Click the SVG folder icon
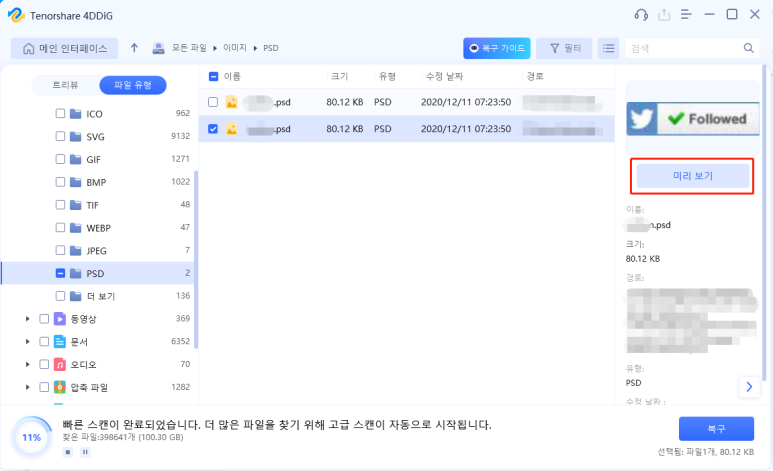 click(75, 137)
